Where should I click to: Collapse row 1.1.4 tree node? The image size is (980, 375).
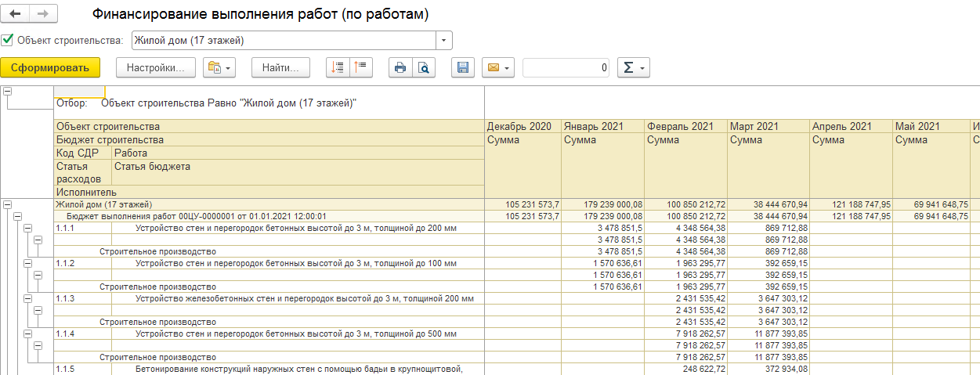(27, 334)
